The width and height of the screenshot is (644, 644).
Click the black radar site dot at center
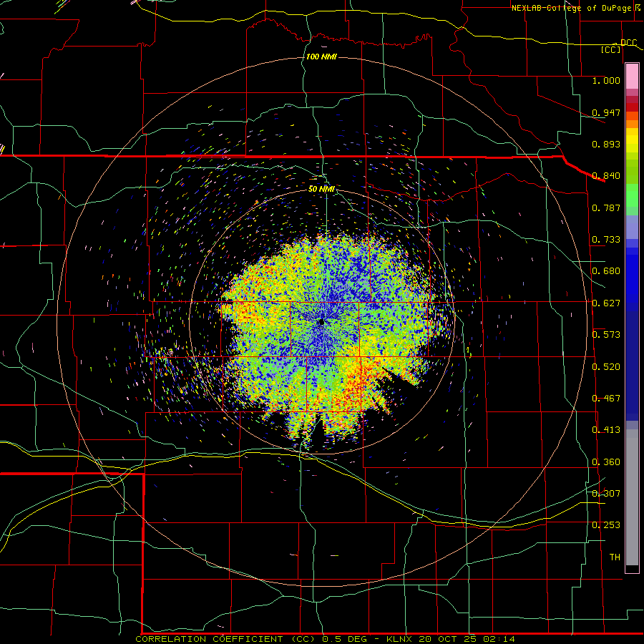point(321,322)
